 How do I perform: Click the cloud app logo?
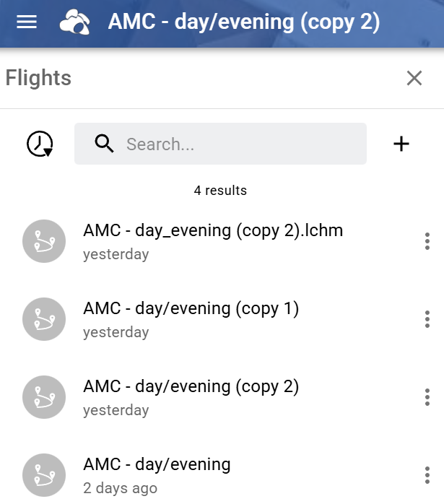point(75,22)
